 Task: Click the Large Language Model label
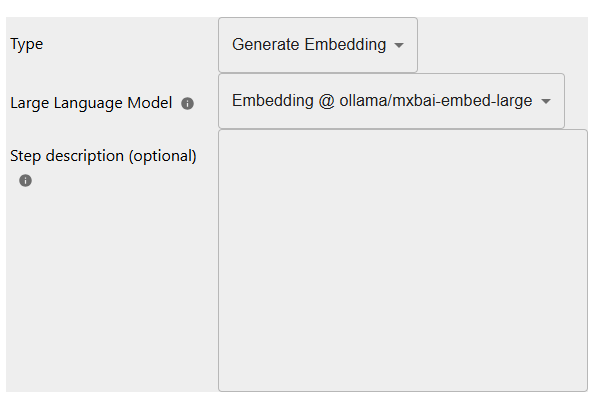[x=91, y=102]
